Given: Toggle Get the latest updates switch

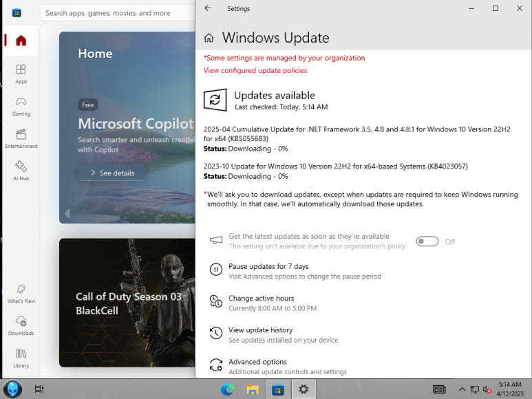Looking at the screenshot, I should click(427, 241).
